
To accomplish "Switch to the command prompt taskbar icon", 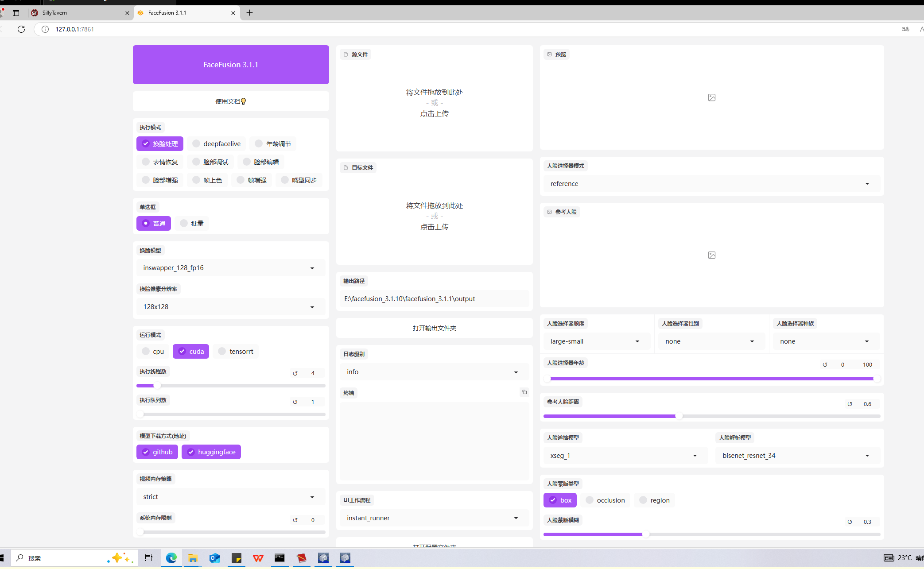I will coord(280,558).
